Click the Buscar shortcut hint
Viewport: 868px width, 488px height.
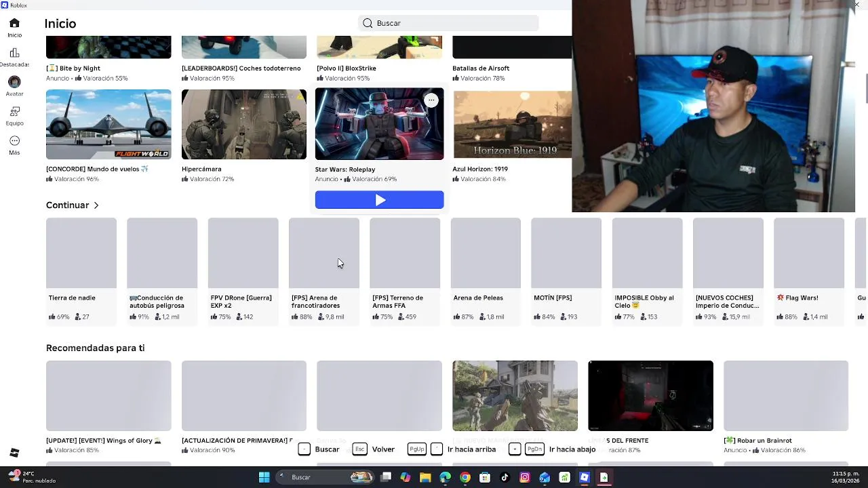click(319, 449)
